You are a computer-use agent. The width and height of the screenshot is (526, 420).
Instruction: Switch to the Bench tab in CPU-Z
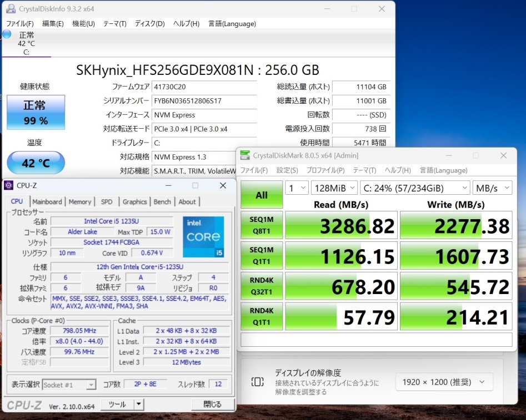coord(162,202)
